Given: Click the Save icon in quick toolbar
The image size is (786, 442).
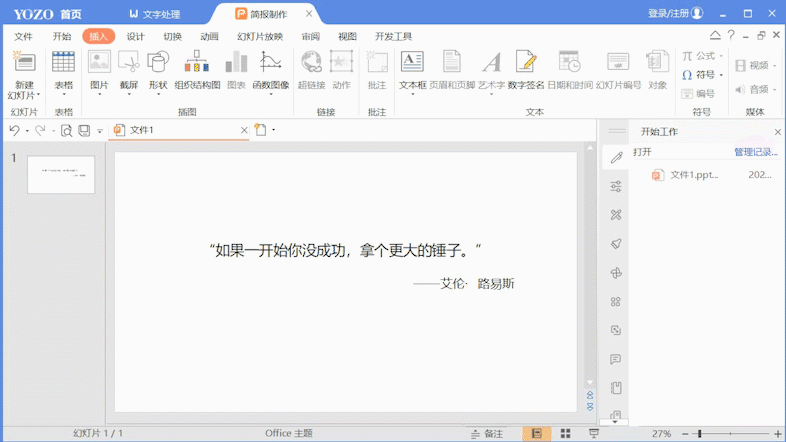Looking at the screenshot, I should 84,130.
